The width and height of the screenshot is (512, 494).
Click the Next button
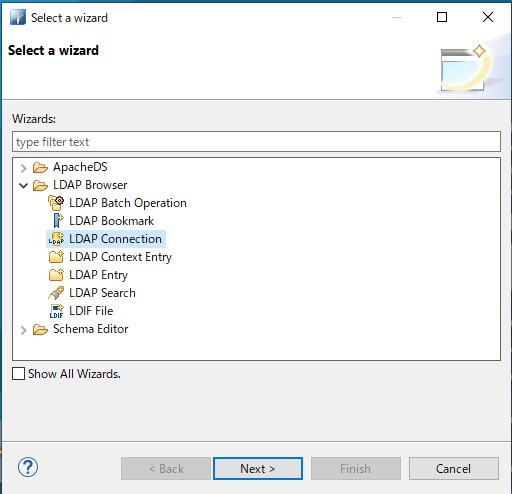click(x=258, y=468)
